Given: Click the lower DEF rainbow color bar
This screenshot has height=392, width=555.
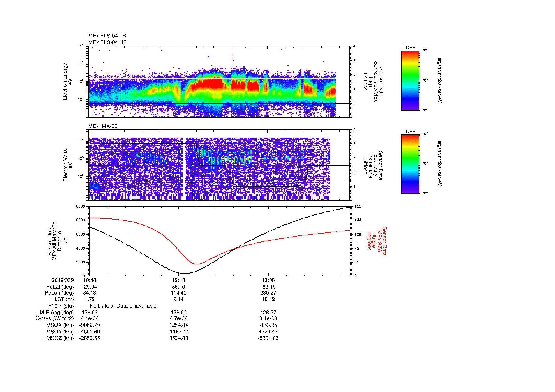Looking at the screenshot, I should coord(410,164).
